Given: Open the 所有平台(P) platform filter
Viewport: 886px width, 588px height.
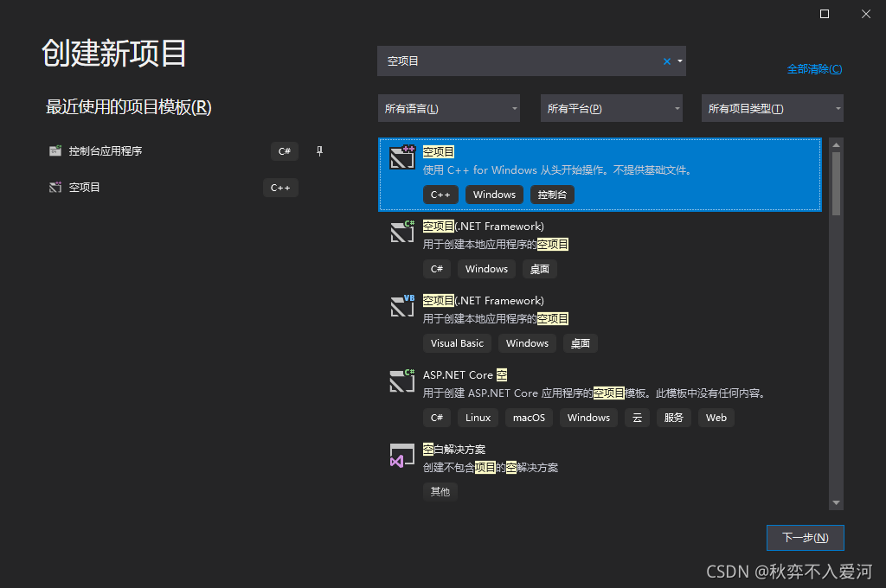Looking at the screenshot, I should pos(612,108).
